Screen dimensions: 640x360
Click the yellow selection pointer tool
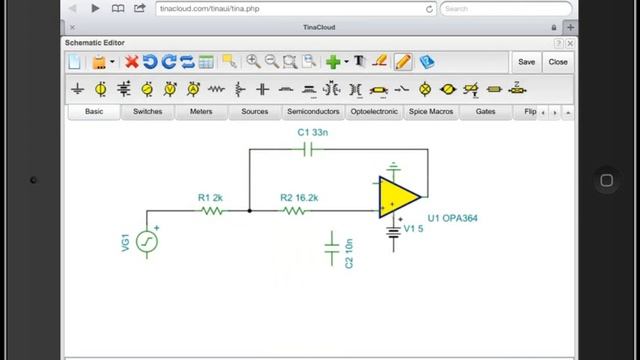230,62
